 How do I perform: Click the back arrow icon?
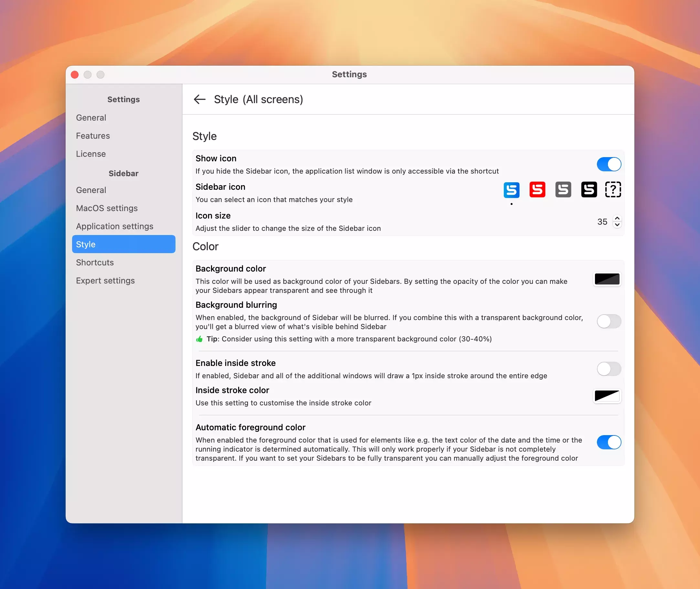click(x=200, y=99)
